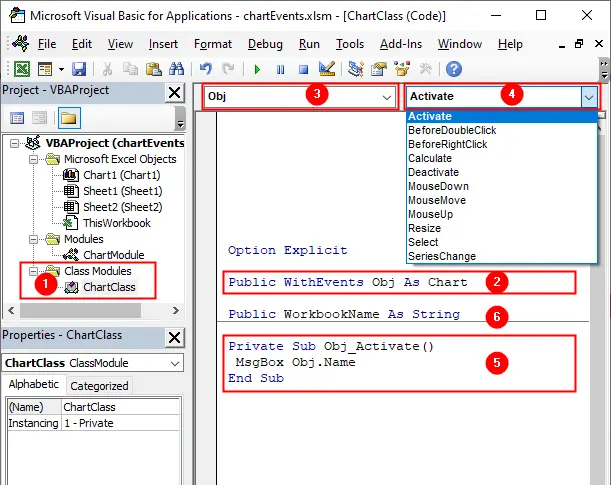The image size is (611, 485).
Task: Restore the inner code window
Action: [x=579, y=44]
